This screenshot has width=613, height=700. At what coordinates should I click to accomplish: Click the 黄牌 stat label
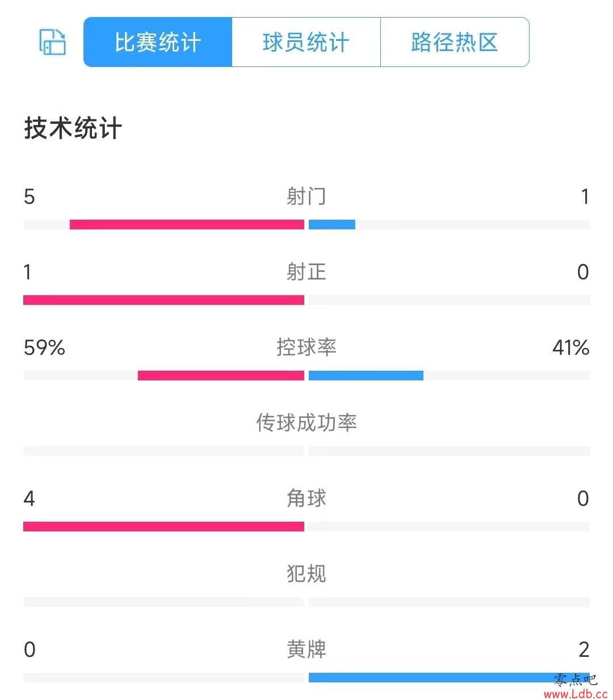click(306, 649)
